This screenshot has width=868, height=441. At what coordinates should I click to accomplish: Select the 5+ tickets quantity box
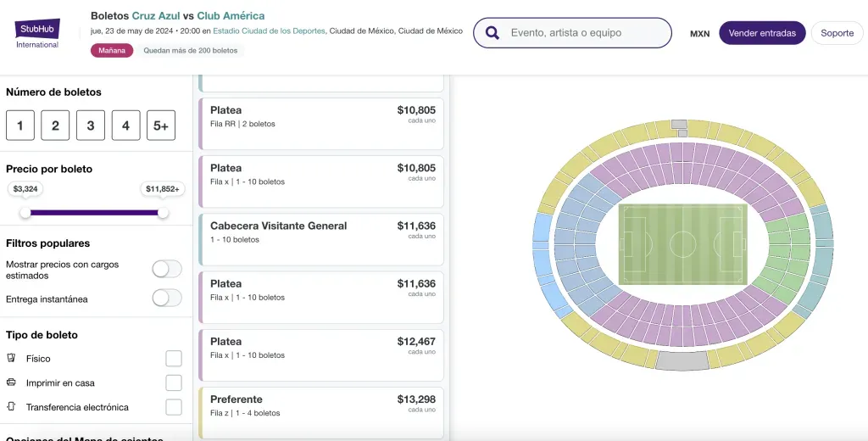[160, 126]
